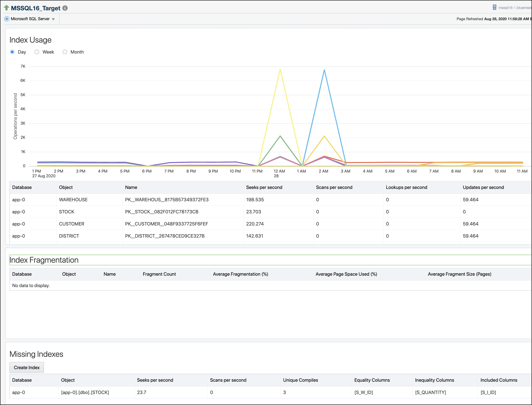532x405 pixels.
Task: Enable the Month time range option
Action: tap(65, 52)
